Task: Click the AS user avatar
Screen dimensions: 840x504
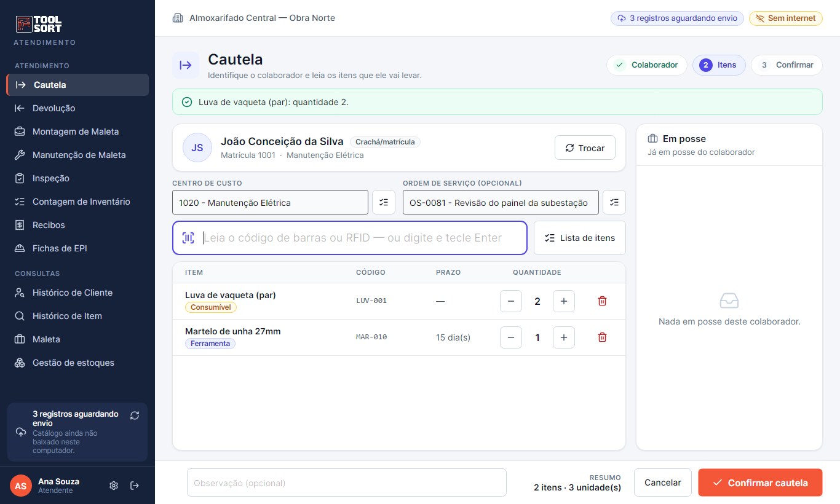Action: click(21, 486)
